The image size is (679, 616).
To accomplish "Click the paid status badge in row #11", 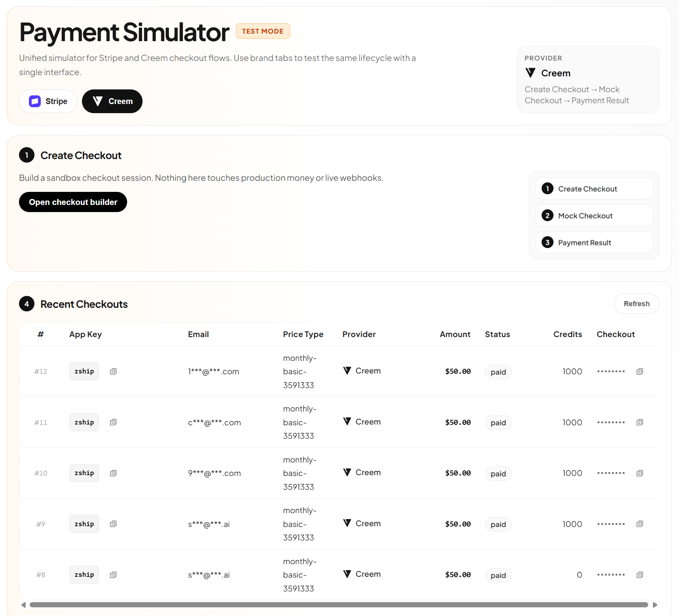I will (498, 423).
